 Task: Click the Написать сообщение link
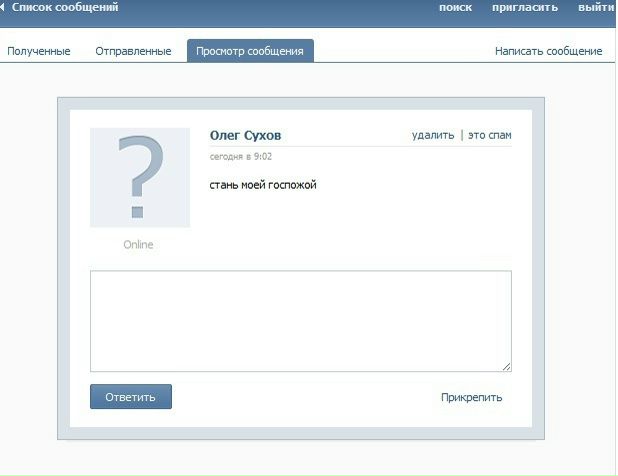pyautogui.click(x=548, y=51)
